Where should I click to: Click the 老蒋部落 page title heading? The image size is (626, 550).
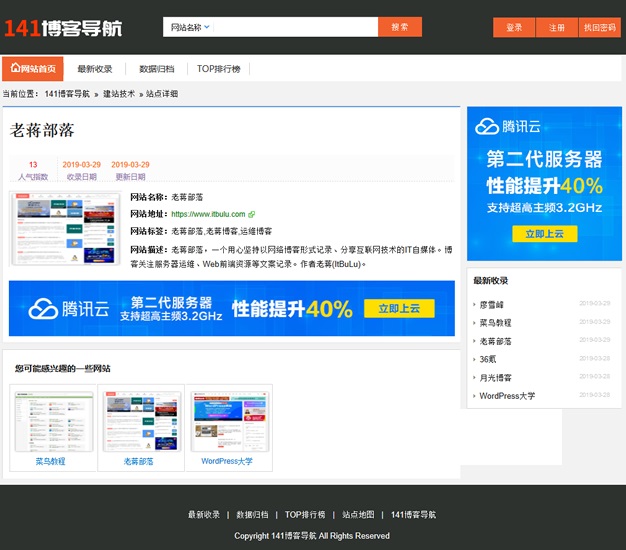coord(42,131)
